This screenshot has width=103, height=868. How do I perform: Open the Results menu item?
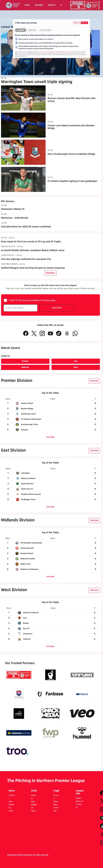tap(51, 5)
